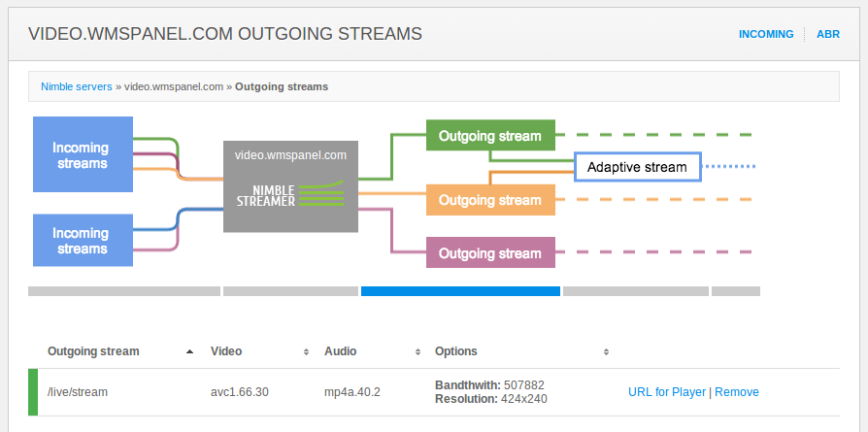Image resolution: width=868 pixels, height=432 pixels.
Task: Open the Nimble servers breadcrumb link
Action: click(77, 86)
